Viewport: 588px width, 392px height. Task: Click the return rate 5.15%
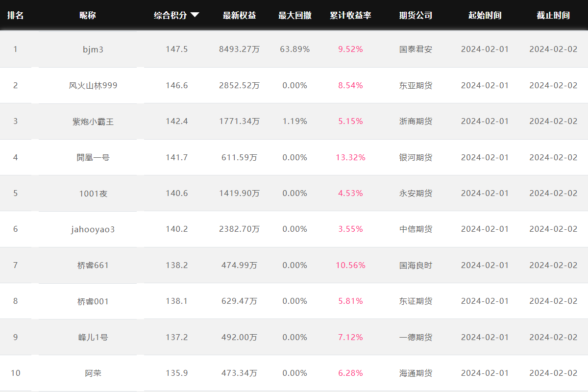[x=351, y=121]
